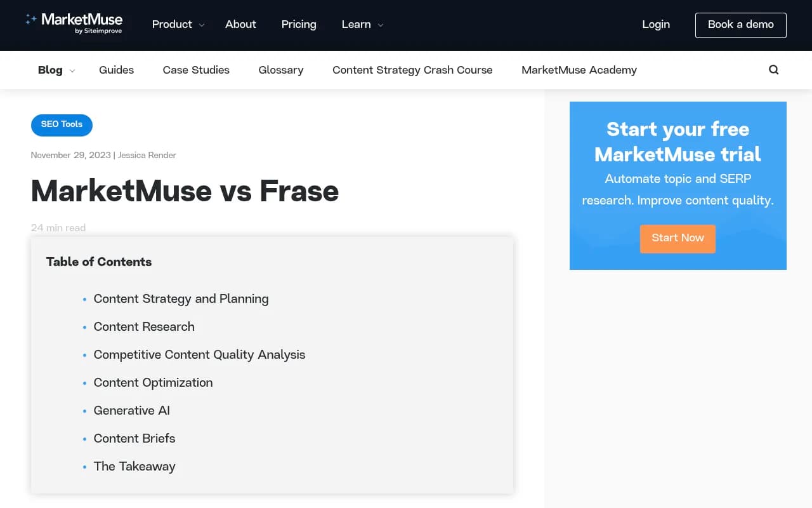
Task: Jump to Generative AI section
Action: click(x=132, y=410)
